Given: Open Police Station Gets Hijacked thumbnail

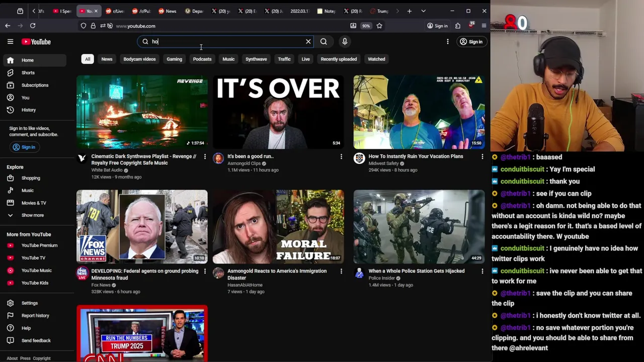Looking at the screenshot, I should 419,226.
